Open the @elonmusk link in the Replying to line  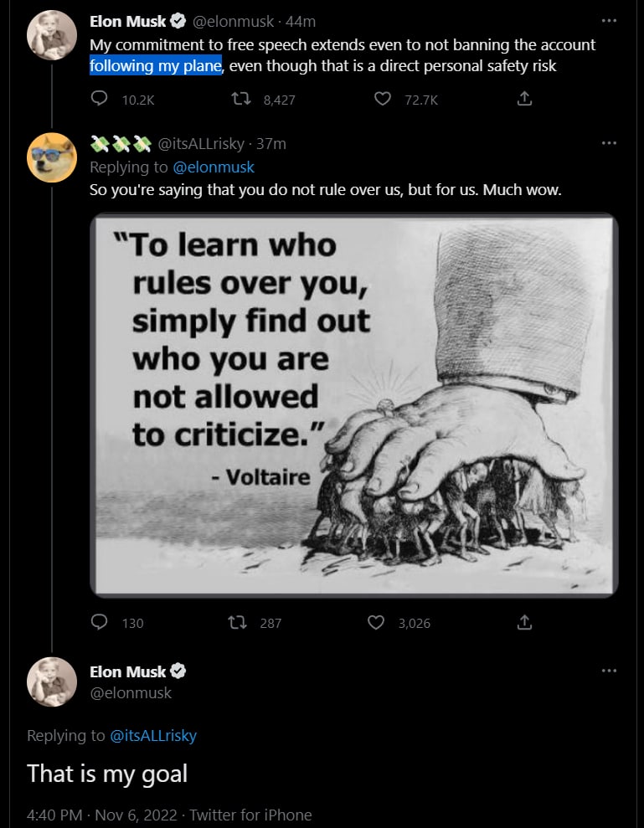click(x=213, y=167)
